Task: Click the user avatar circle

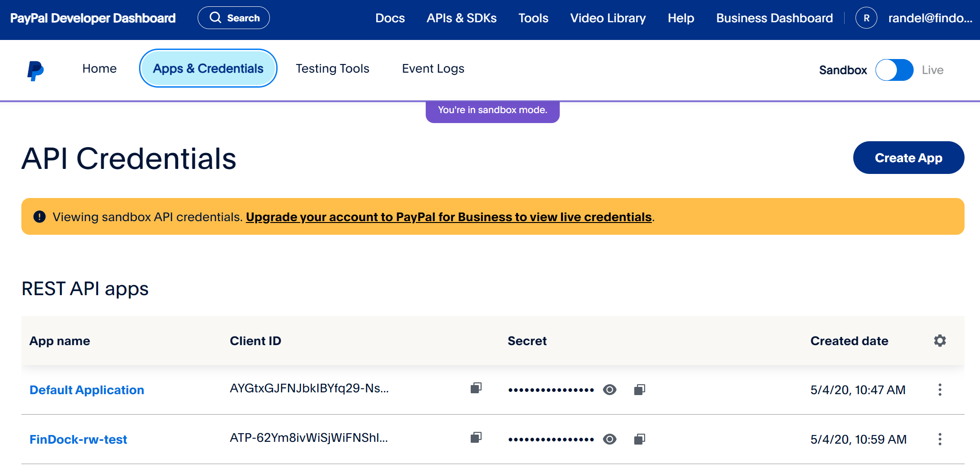Action: point(866,18)
